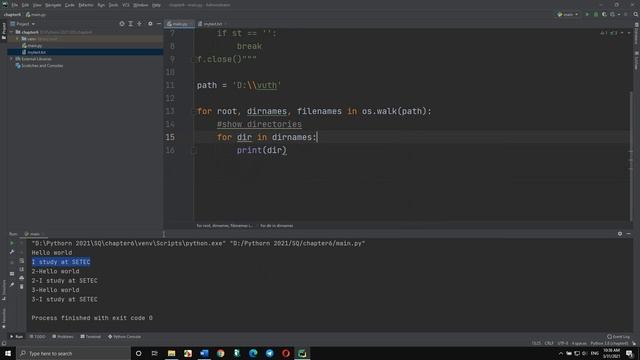Click the fold marker at line 13
This screenshot has height=360, width=640.
194,111
